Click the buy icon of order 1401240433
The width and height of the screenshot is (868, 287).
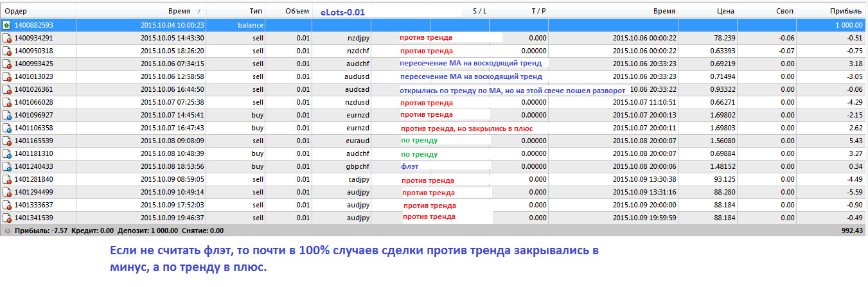tap(6, 166)
